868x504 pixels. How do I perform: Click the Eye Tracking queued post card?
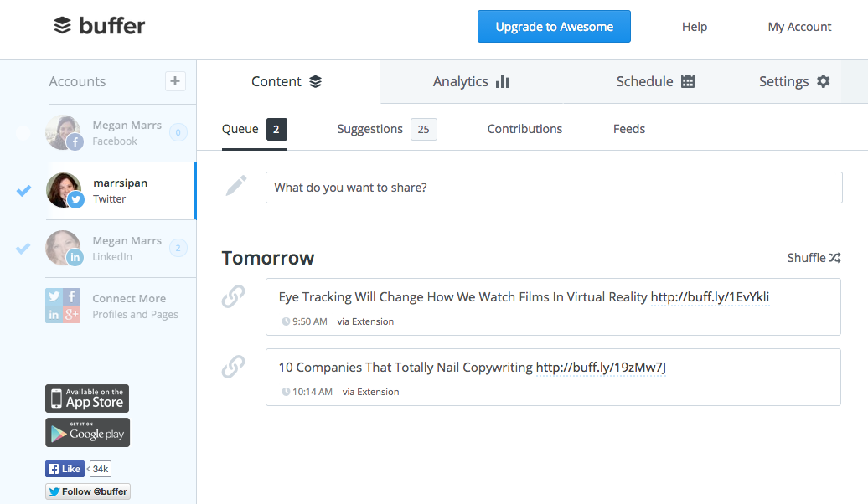coord(553,307)
